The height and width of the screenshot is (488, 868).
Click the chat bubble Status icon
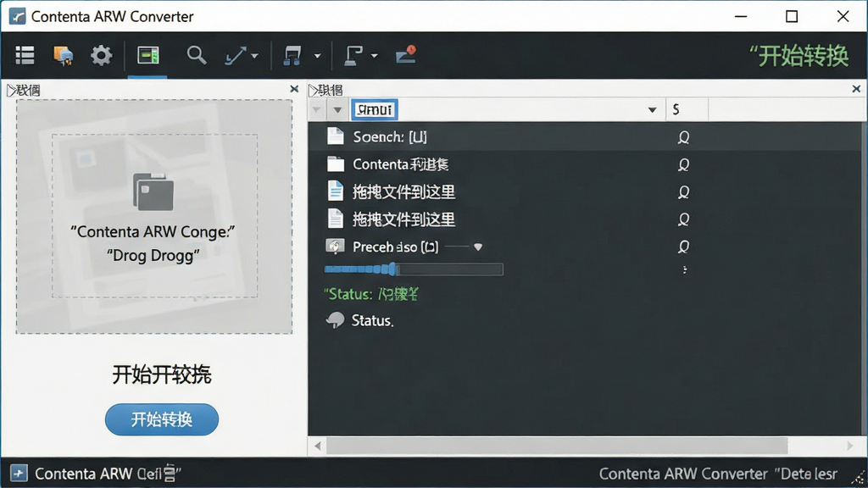336,319
